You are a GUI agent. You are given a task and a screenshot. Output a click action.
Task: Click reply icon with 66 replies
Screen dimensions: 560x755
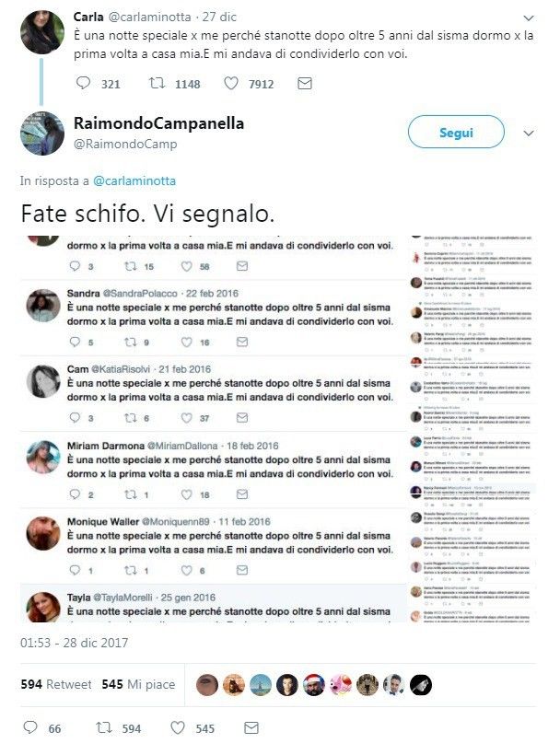30,727
